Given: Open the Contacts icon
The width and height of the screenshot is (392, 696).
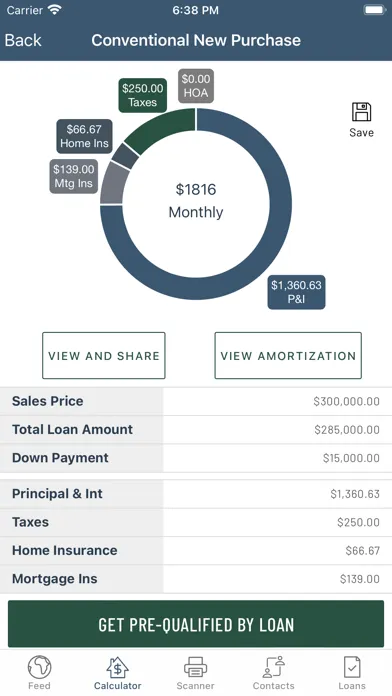Looking at the screenshot, I should click(273, 667).
